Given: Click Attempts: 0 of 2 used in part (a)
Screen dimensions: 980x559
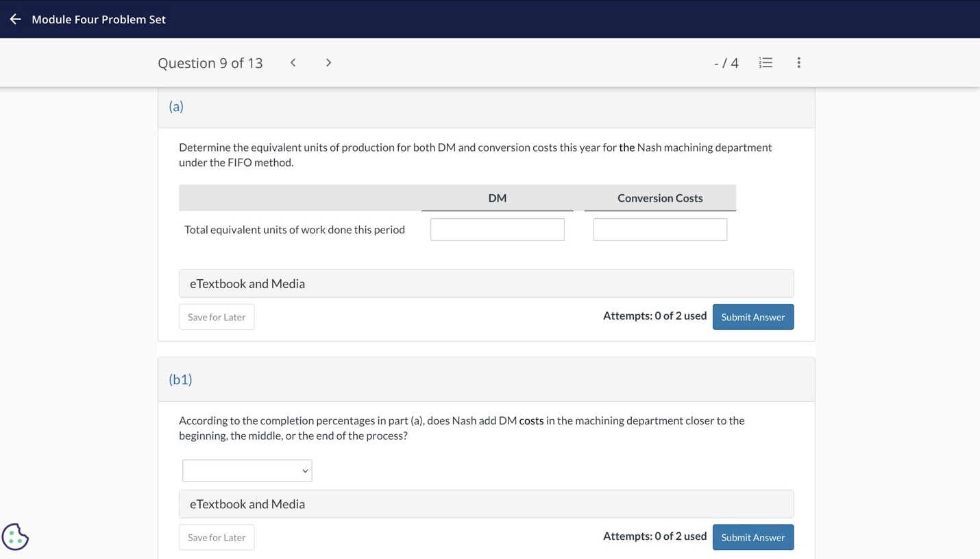Looking at the screenshot, I should click(x=654, y=316).
